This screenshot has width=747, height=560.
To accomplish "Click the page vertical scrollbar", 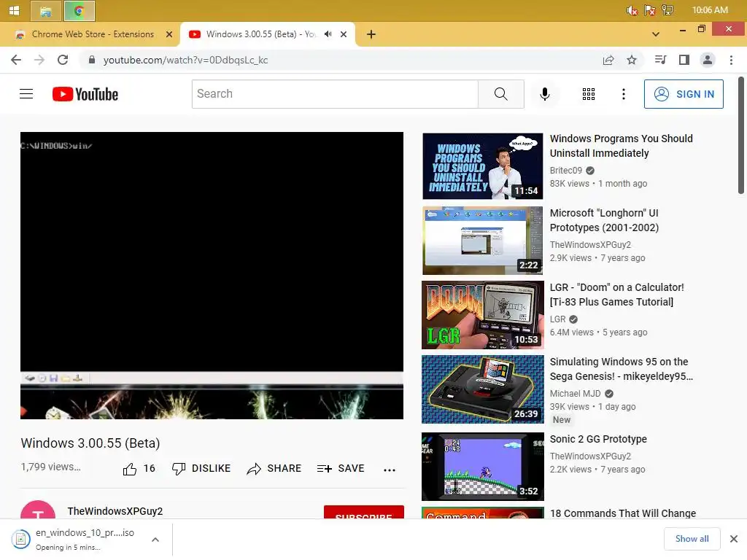I will 741,135.
